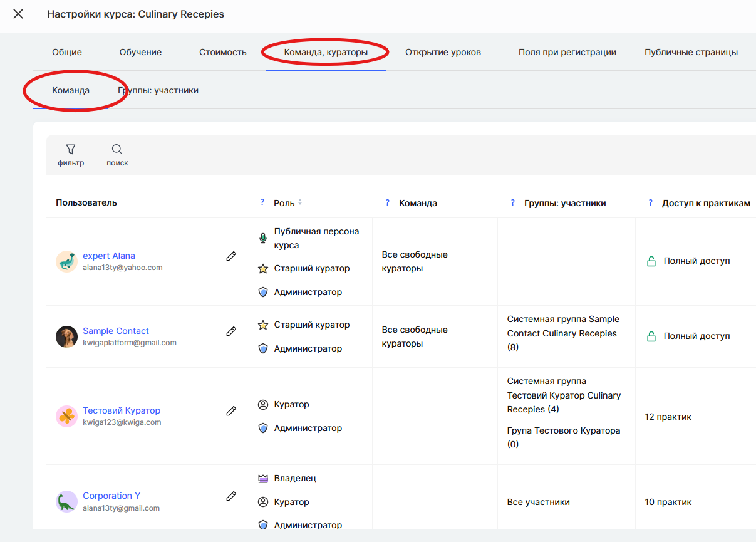Click the filter funnel icon
The height and width of the screenshot is (542, 756).
[71, 149]
